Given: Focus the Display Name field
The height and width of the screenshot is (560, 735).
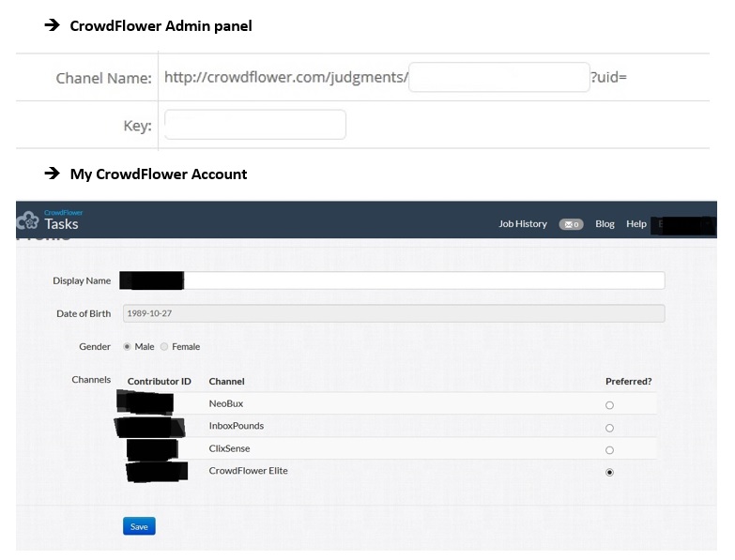Looking at the screenshot, I should coord(391,280).
